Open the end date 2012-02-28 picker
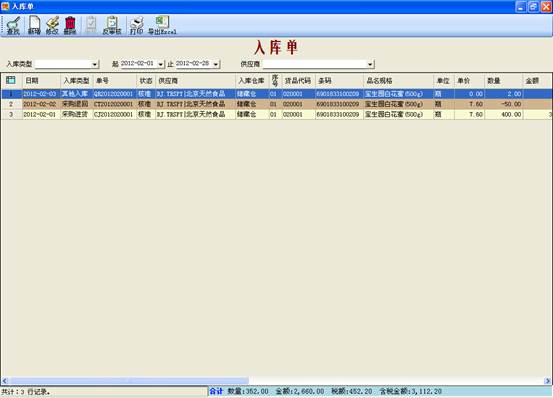The height and width of the screenshot is (398, 553). [x=216, y=64]
